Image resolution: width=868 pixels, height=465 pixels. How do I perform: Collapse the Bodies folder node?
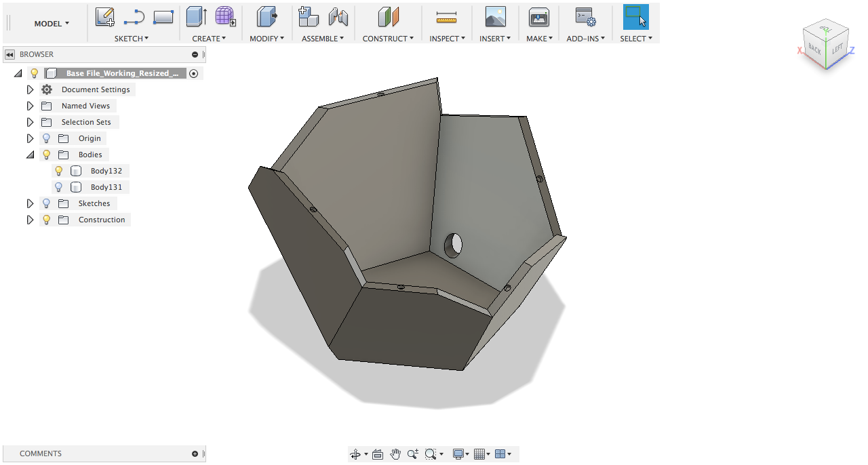pyautogui.click(x=30, y=155)
